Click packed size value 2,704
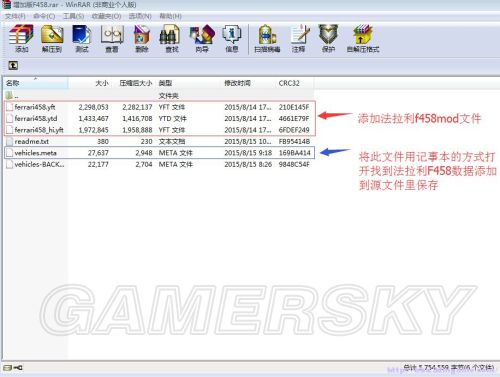 [144, 164]
